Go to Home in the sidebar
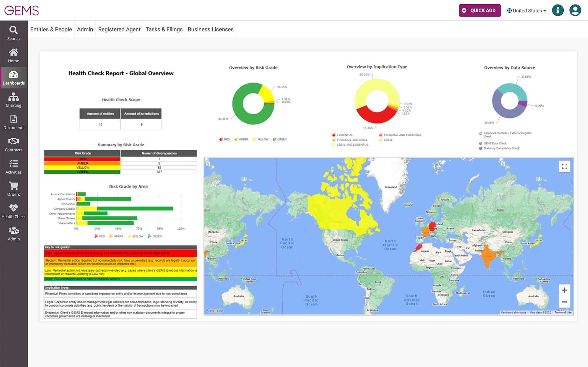 [x=13, y=55]
